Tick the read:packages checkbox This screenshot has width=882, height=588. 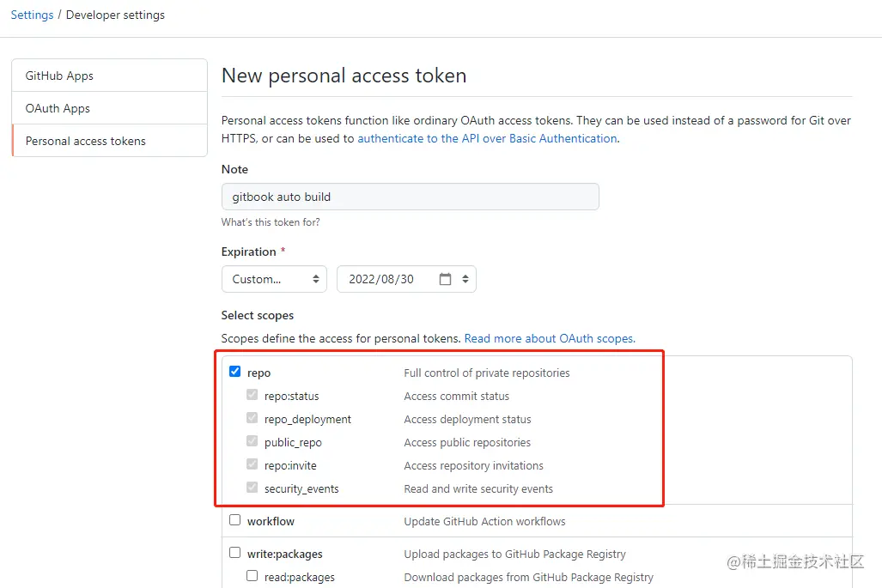(252, 576)
